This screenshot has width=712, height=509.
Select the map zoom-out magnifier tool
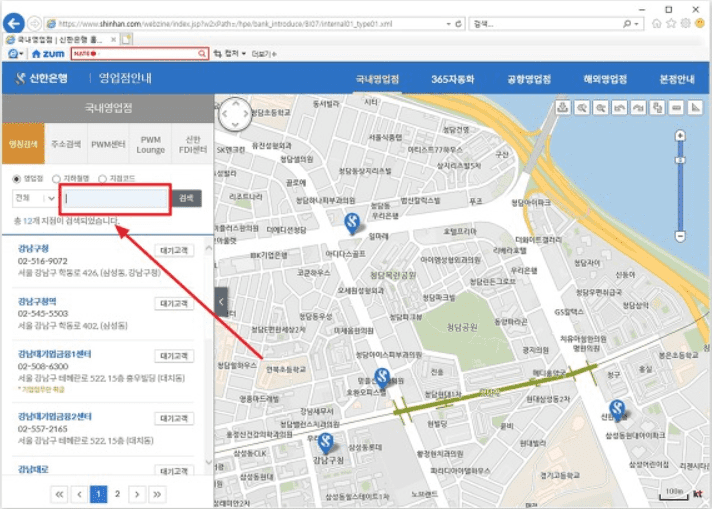(601, 108)
